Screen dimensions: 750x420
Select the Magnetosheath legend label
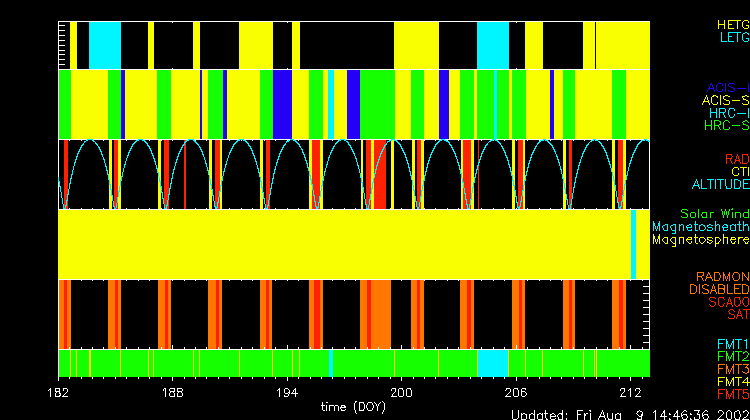[700, 227]
